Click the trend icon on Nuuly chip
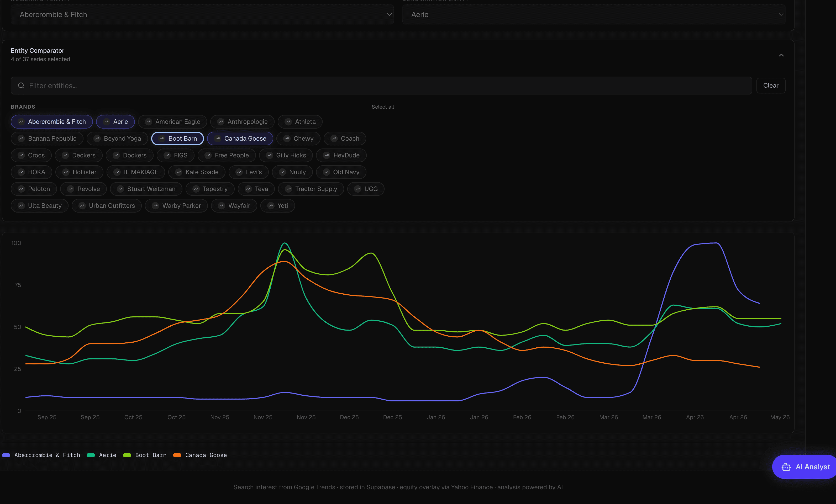The height and width of the screenshot is (504, 836). coord(282,172)
